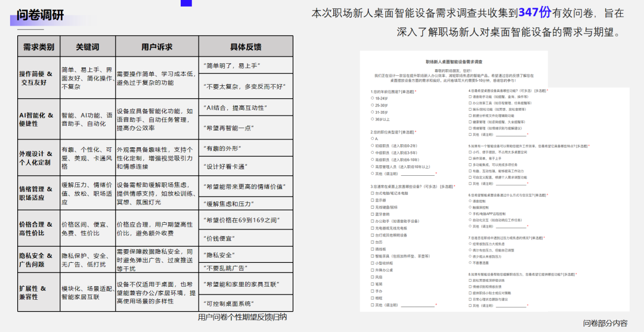Check 放松冥想或深呼吸训练 checkbox
Screen dimensions: 644x332
(470, 281)
